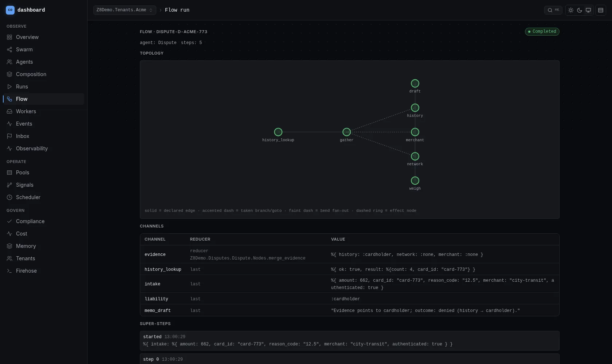Click the Runs play icon
The height and width of the screenshot is (364, 612).
tap(9, 87)
